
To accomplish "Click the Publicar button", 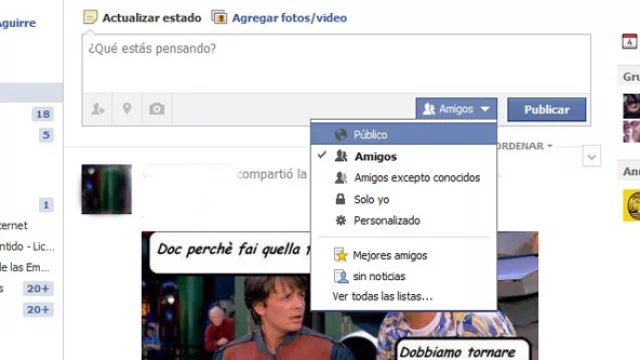I will (x=547, y=109).
